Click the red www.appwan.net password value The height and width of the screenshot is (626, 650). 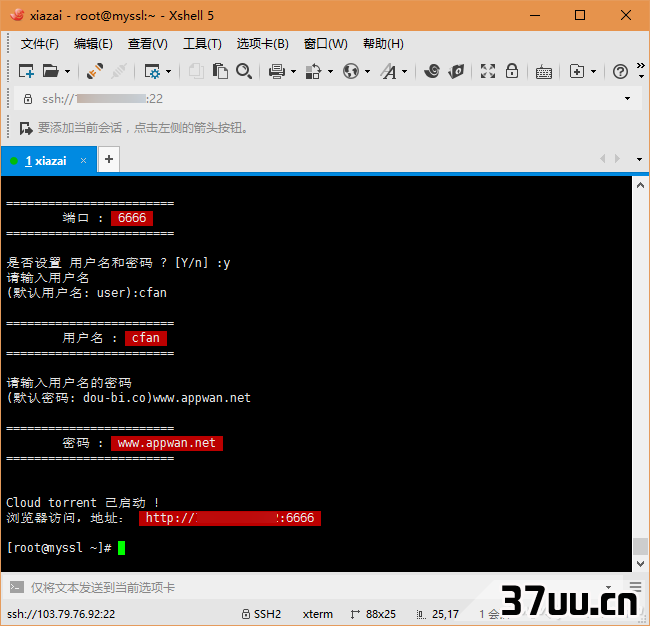[x=167, y=443]
